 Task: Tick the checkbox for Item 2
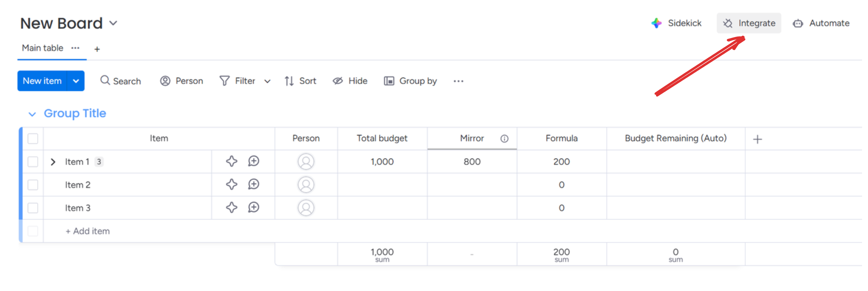(33, 185)
